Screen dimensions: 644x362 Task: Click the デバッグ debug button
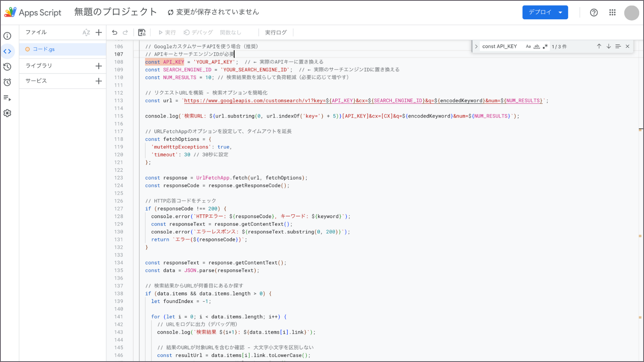[198, 33]
